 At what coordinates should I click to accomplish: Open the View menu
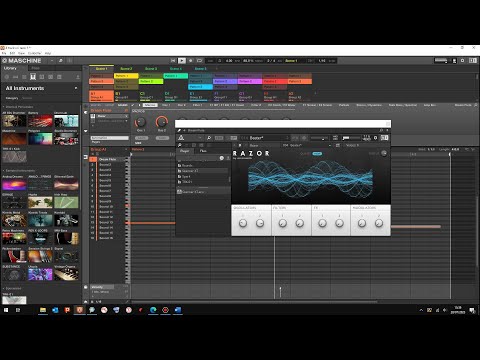tap(21, 53)
